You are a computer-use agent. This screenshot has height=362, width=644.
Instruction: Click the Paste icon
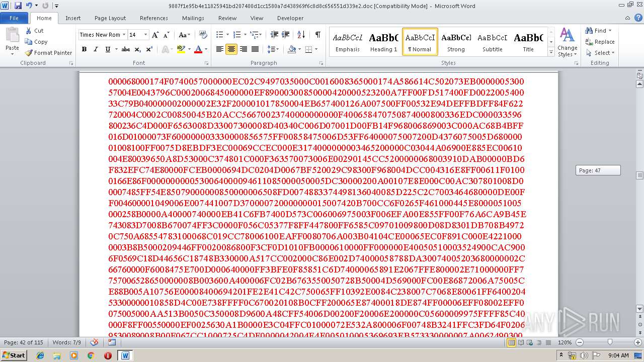[12, 35]
